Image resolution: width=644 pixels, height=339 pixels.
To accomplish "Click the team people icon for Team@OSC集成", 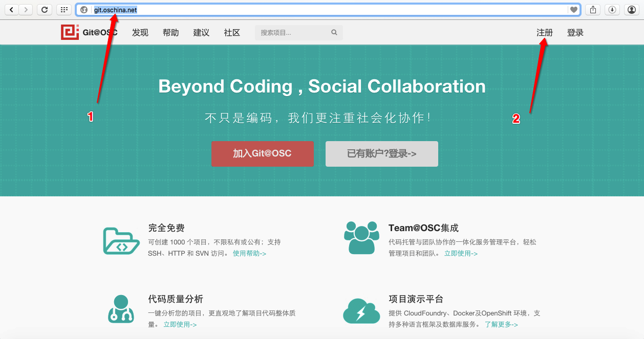I will tap(361, 238).
